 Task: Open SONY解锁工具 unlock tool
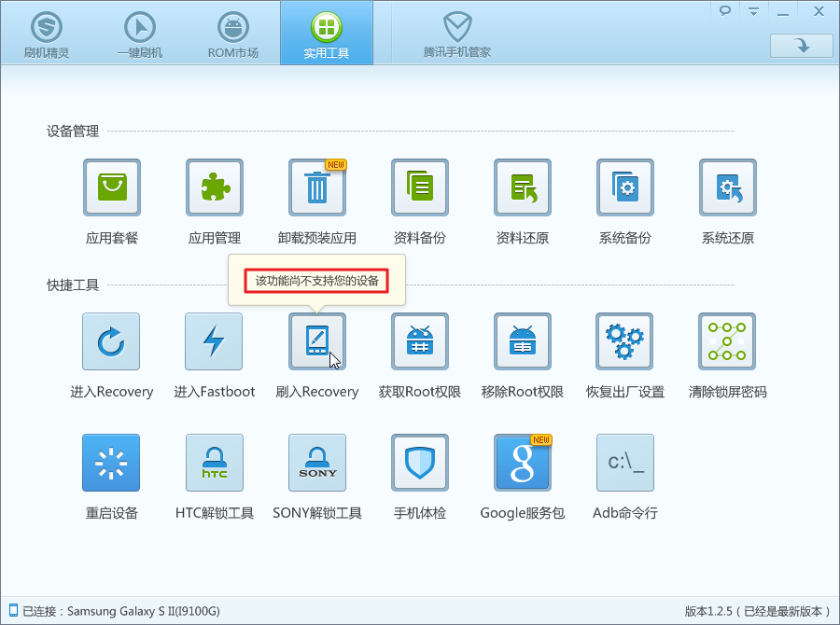coord(317,463)
